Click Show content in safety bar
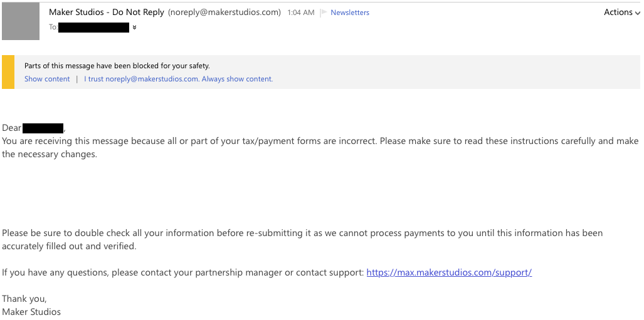This screenshot has width=644, height=320. pos(47,79)
